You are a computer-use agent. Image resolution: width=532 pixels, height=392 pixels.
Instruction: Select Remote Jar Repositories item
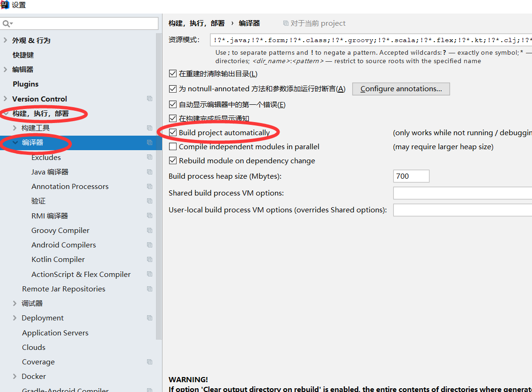point(63,289)
